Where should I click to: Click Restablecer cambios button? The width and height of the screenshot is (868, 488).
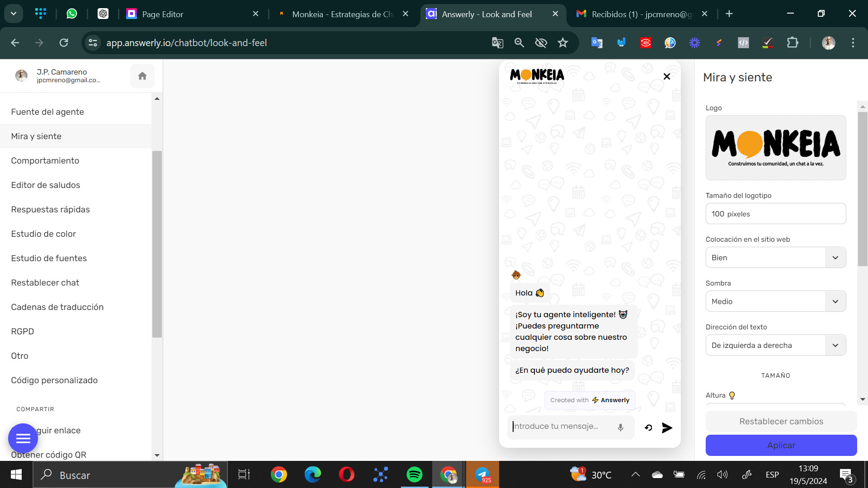pyautogui.click(x=781, y=421)
